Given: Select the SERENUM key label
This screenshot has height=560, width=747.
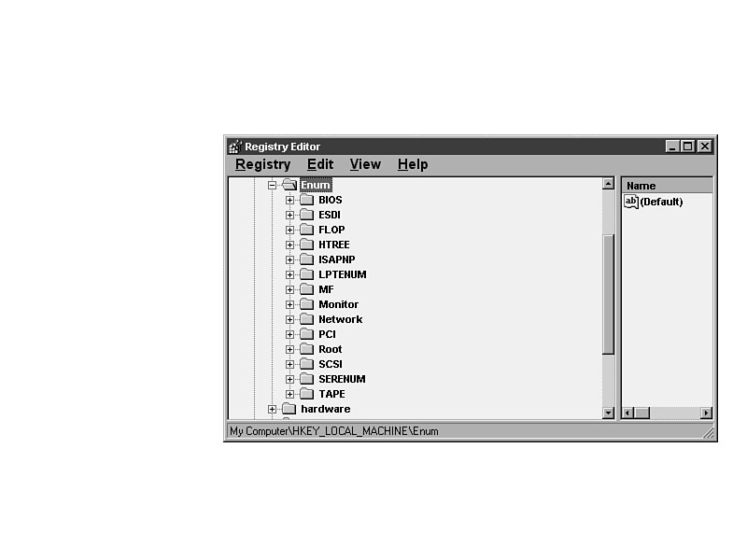Looking at the screenshot, I should click(x=342, y=379).
